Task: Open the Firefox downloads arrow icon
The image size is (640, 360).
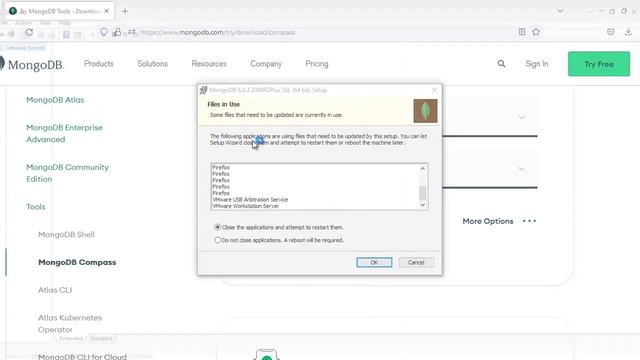Action: pyautogui.click(x=628, y=32)
